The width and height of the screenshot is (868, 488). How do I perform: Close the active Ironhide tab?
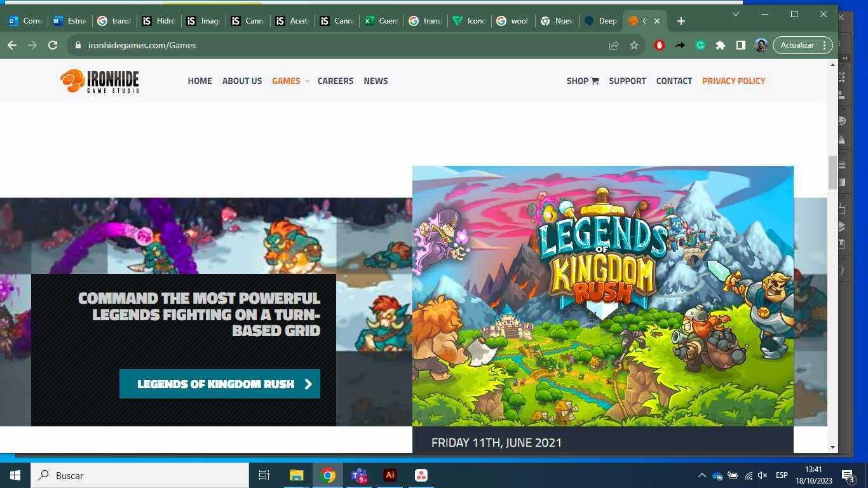tap(657, 21)
